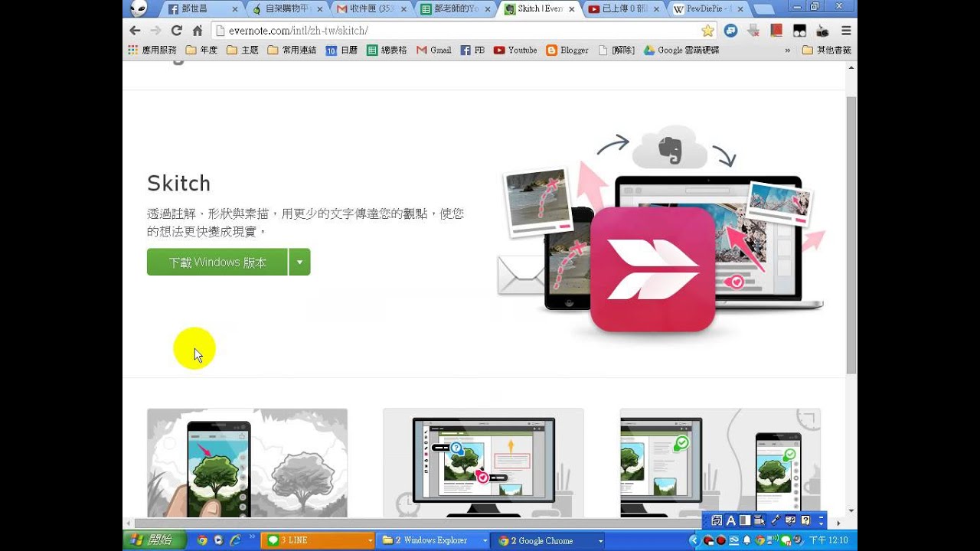Expand the Windows Explorer group arrow
980x551 pixels.
[x=485, y=540]
